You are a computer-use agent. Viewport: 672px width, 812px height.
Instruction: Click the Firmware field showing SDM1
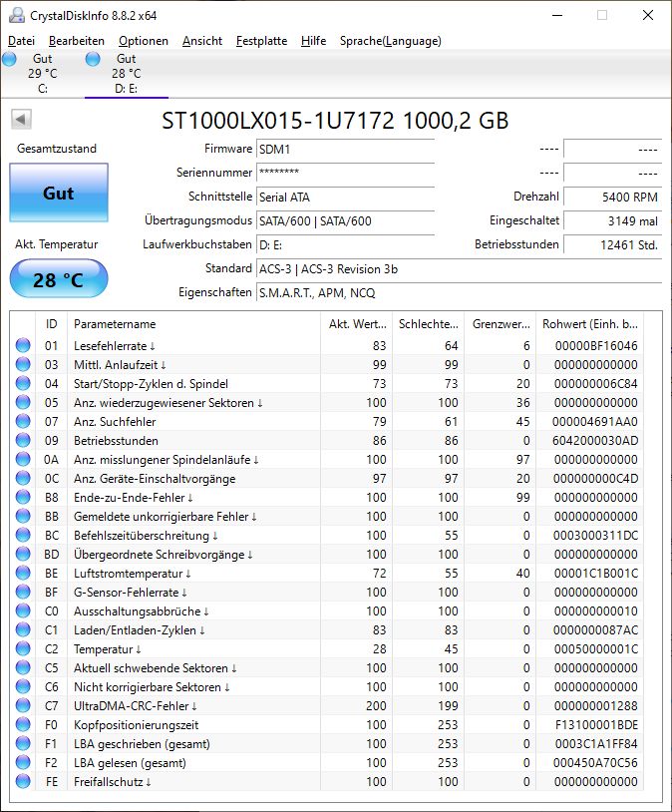pyautogui.click(x=345, y=150)
